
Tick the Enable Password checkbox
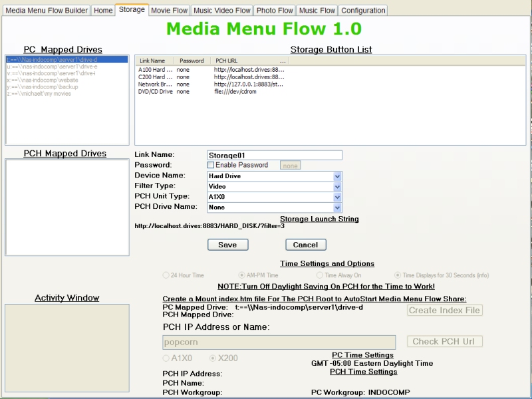pyautogui.click(x=211, y=165)
